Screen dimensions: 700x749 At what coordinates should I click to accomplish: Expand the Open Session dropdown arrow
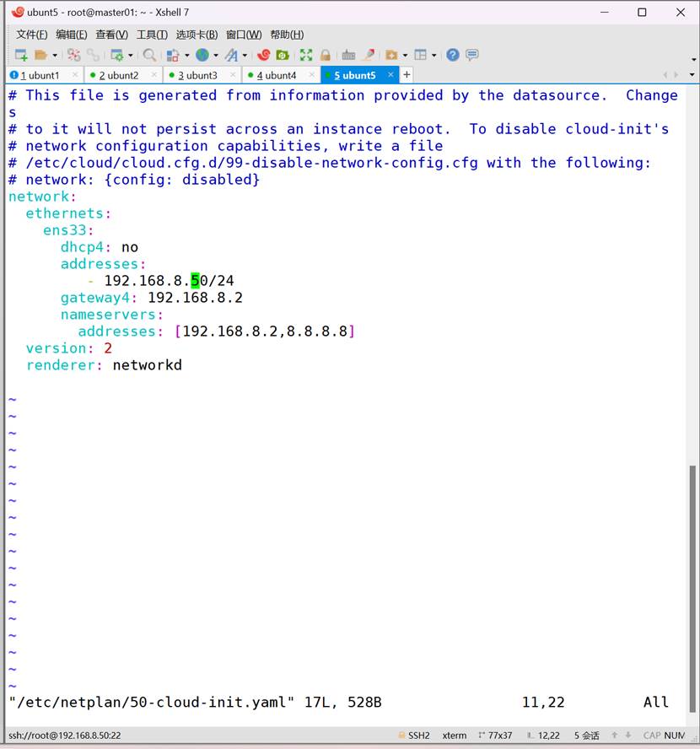(55, 56)
